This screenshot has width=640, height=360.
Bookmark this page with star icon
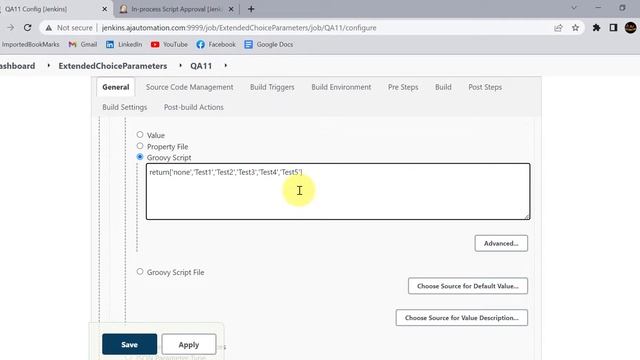(x=575, y=28)
